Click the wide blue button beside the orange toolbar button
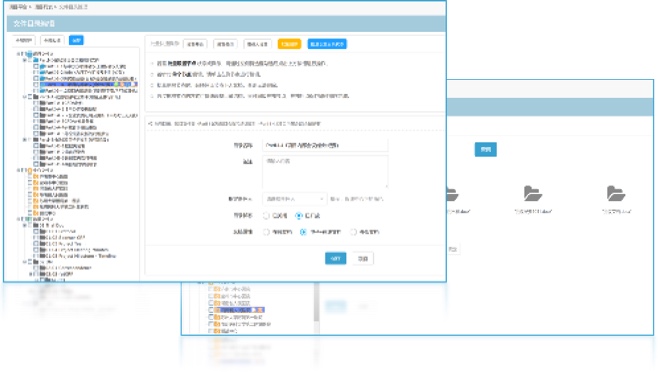658x372 pixels. (327, 44)
